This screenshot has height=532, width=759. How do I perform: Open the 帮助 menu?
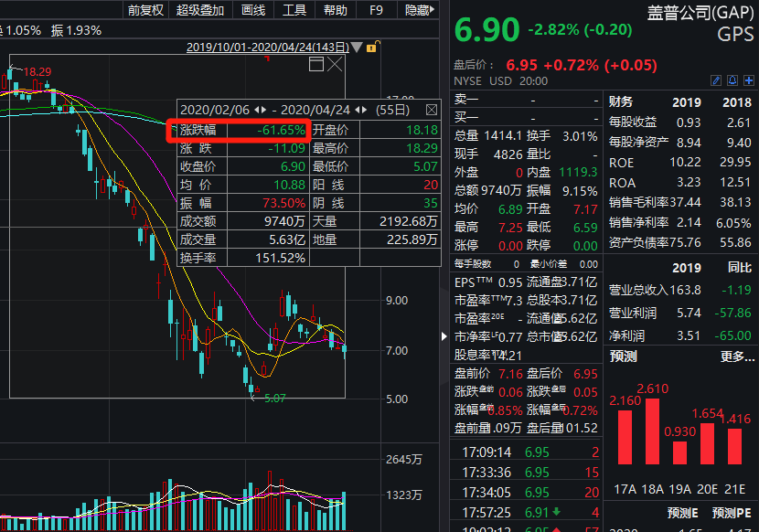pos(335,10)
